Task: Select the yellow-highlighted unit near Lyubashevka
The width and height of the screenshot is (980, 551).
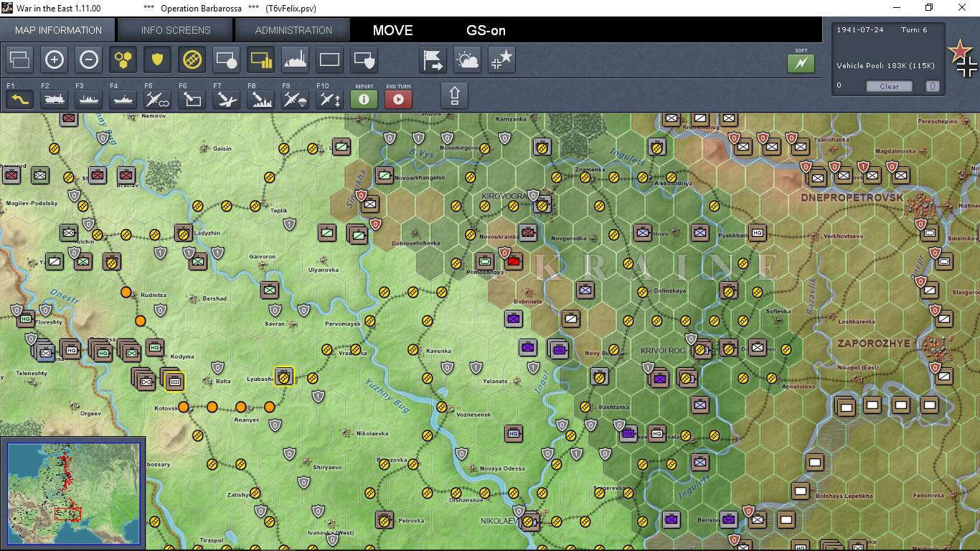Action: 284,376
